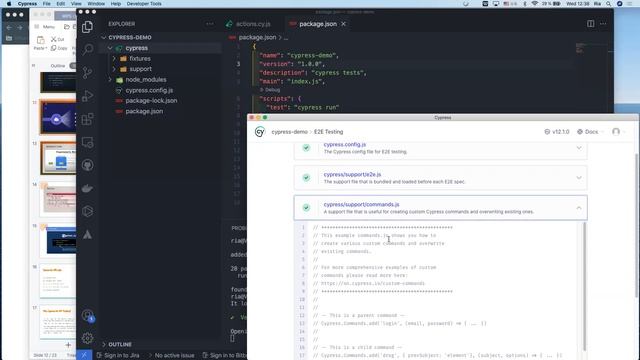Click the cypress-demo breadcrumb in Cypress
640x360 pixels.
[x=289, y=132]
